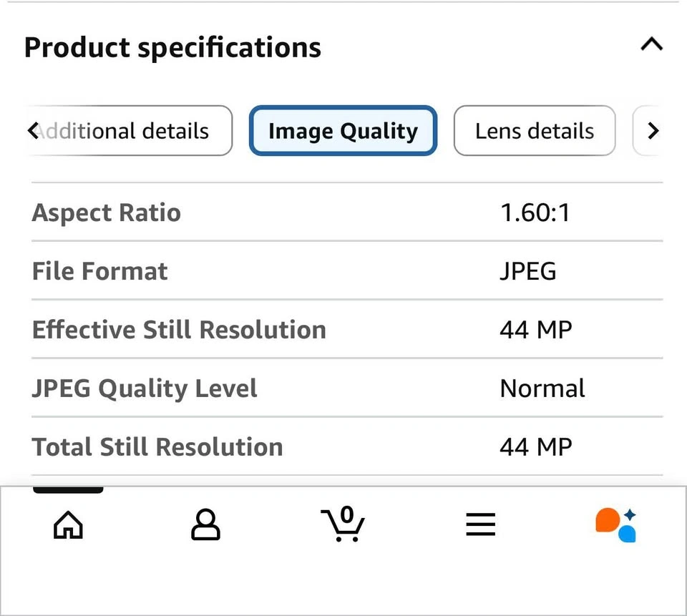This screenshot has height=616, width=687.
Task: Tap the Total Still Resolution label
Action: tap(157, 447)
